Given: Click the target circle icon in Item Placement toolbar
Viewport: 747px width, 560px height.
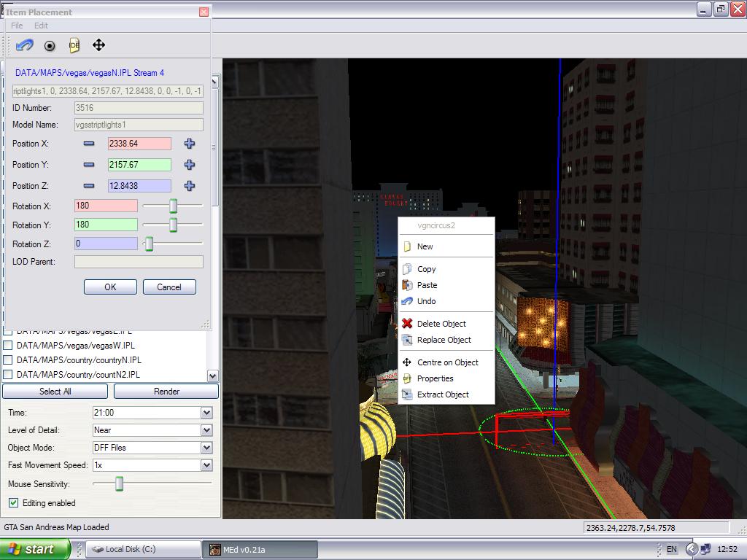Looking at the screenshot, I should coord(50,46).
